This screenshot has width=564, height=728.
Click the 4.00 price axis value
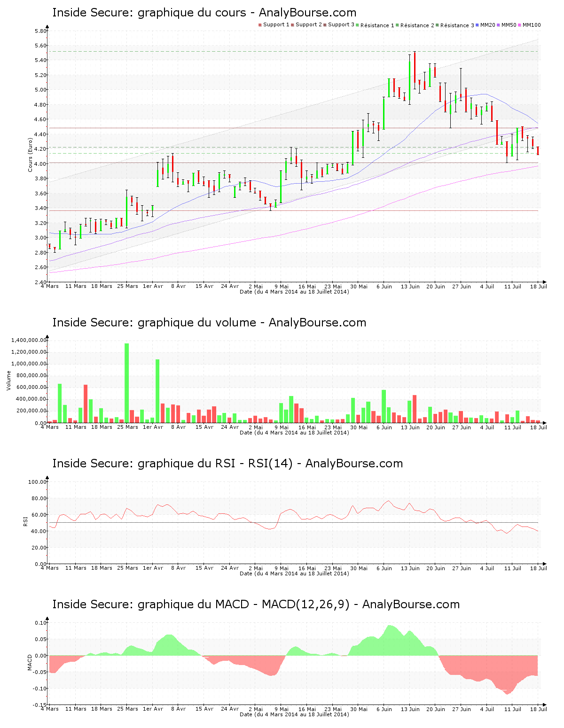[x=41, y=164]
